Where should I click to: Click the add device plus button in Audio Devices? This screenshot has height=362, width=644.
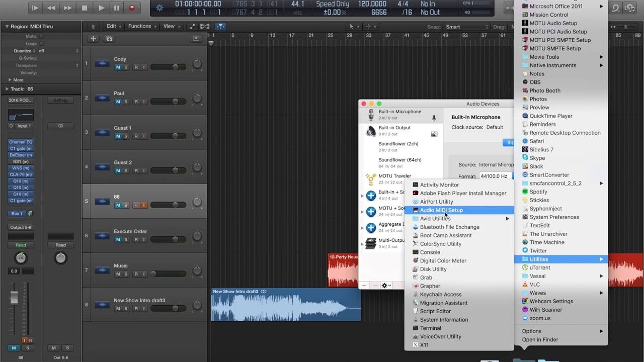click(x=364, y=286)
